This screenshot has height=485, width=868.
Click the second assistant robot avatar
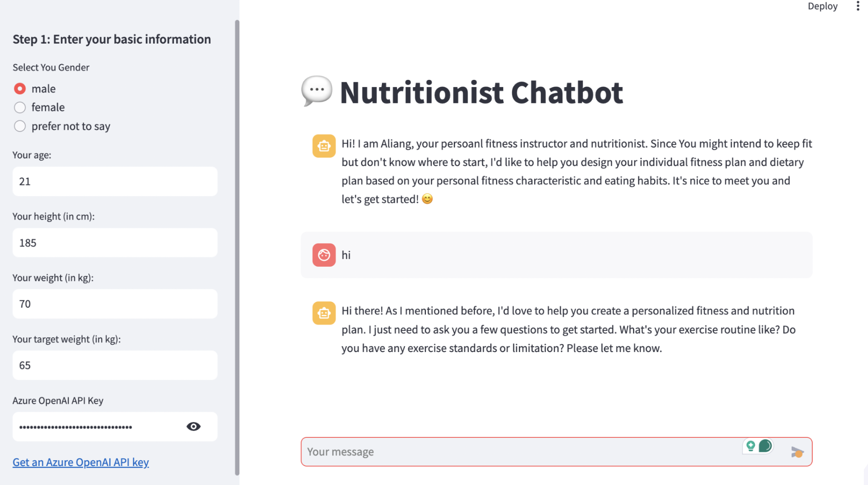[x=324, y=313]
